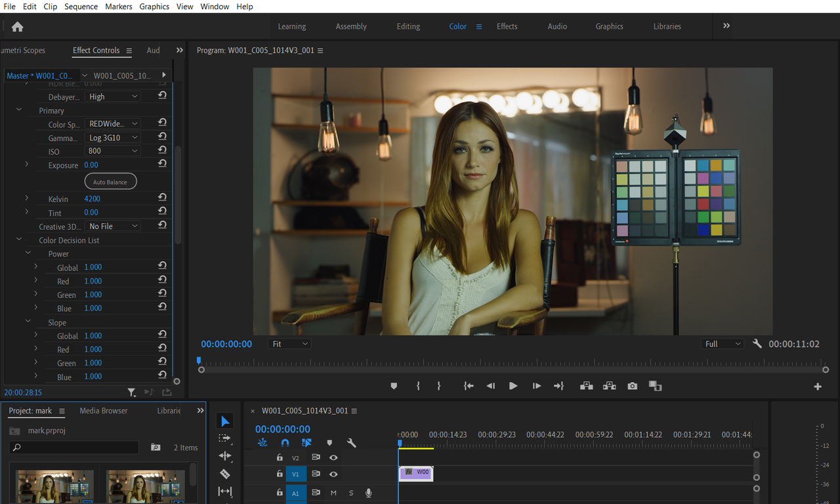The width and height of the screenshot is (840, 504).
Task: Click the Lift button in transport controls
Action: tap(586, 386)
